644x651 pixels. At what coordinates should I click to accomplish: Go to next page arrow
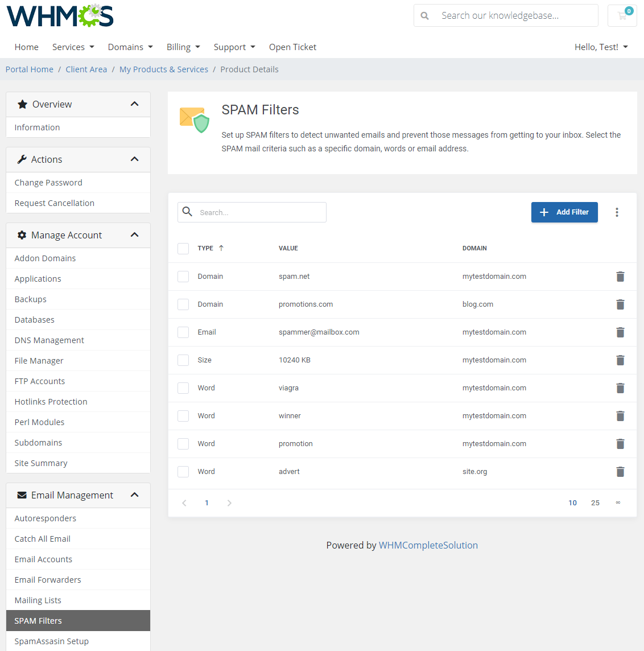coord(229,503)
